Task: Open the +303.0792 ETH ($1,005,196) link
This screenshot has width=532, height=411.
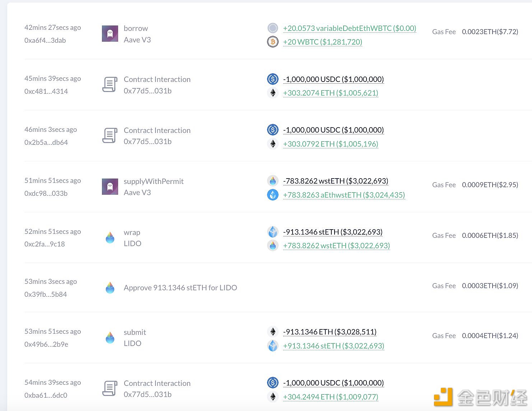Action: pyautogui.click(x=331, y=144)
